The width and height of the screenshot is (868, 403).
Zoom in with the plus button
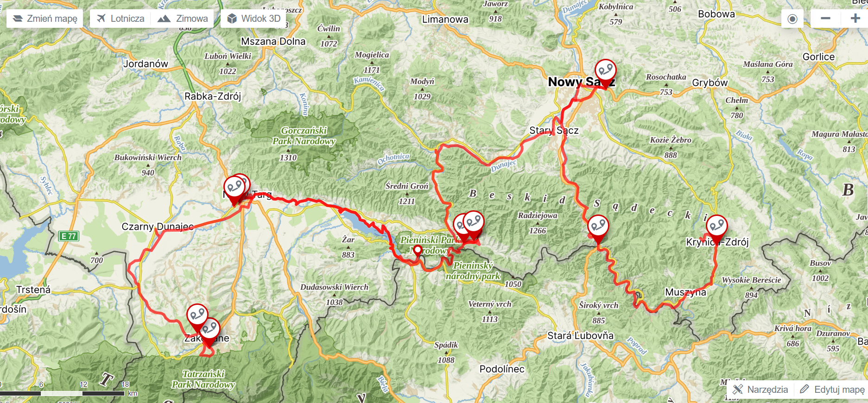[855, 19]
